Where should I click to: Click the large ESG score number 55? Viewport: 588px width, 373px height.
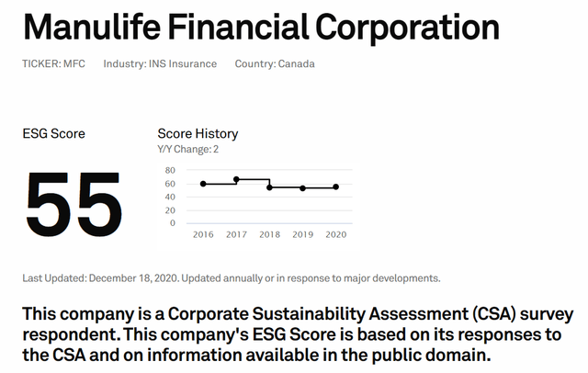[73, 204]
